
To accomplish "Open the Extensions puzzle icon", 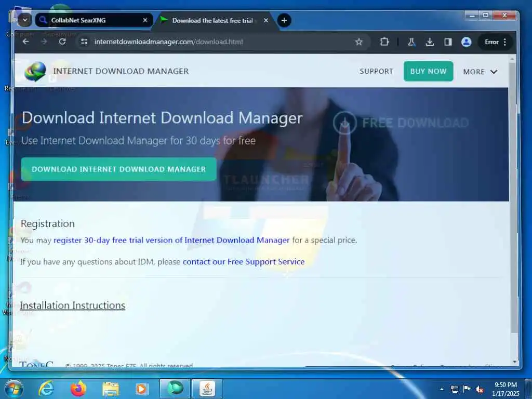I will point(384,42).
